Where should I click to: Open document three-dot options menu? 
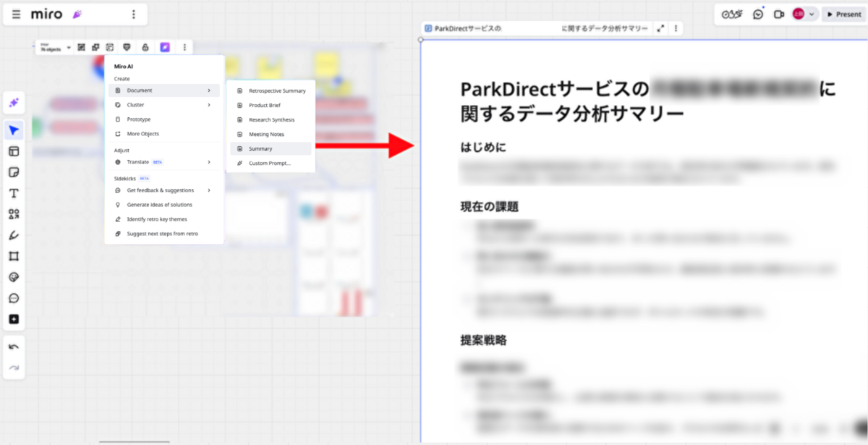click(676, 28)
